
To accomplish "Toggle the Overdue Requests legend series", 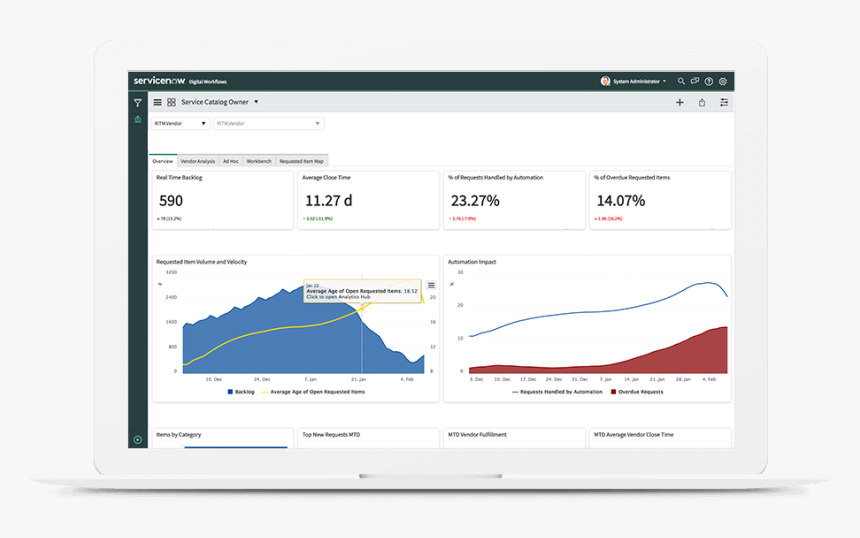I will (x=637, y=392).
